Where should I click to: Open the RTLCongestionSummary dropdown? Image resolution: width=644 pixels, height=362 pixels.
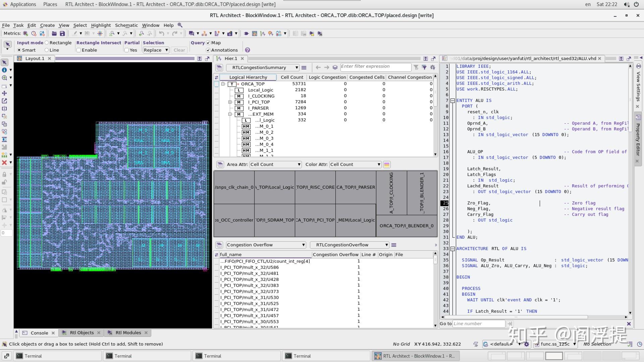point(297,67)
